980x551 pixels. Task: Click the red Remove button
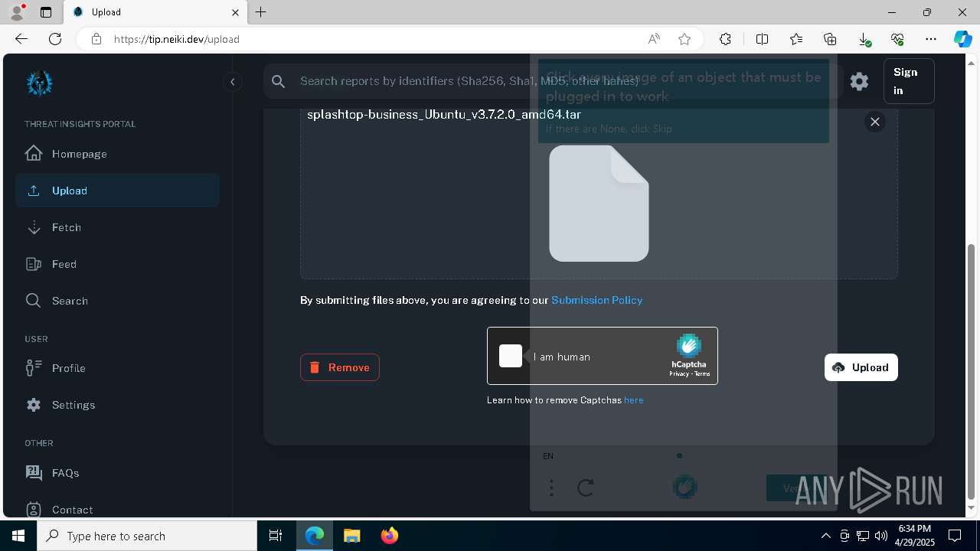[x=340, y=367]
